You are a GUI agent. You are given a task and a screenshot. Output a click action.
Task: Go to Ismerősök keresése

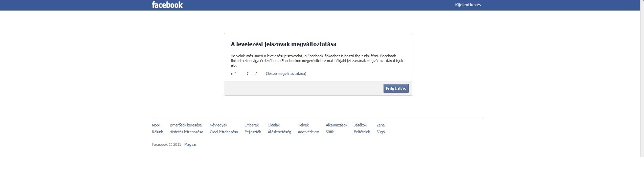point(185,125)
